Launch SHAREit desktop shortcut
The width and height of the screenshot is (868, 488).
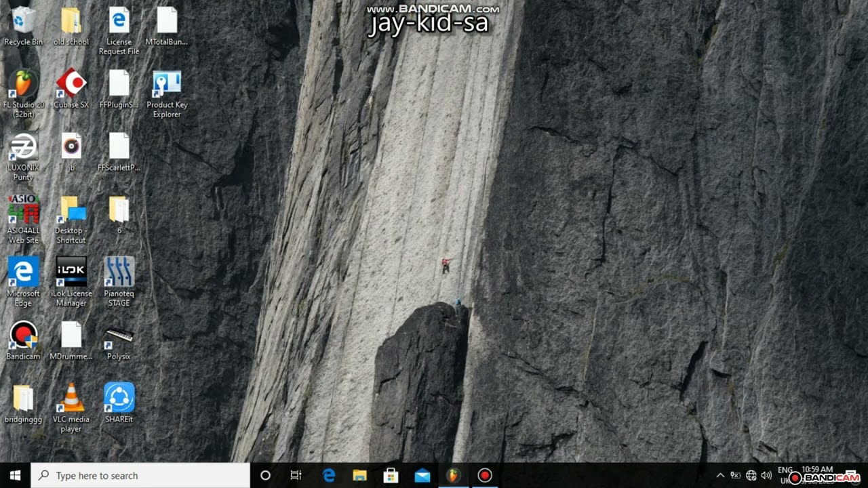point(119,403)
